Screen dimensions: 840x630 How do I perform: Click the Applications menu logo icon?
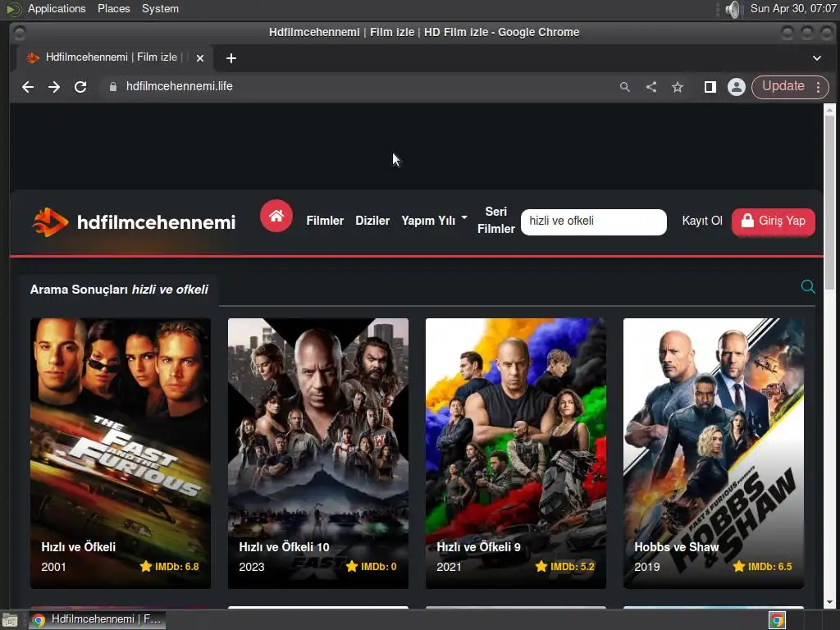click(13, 9)
